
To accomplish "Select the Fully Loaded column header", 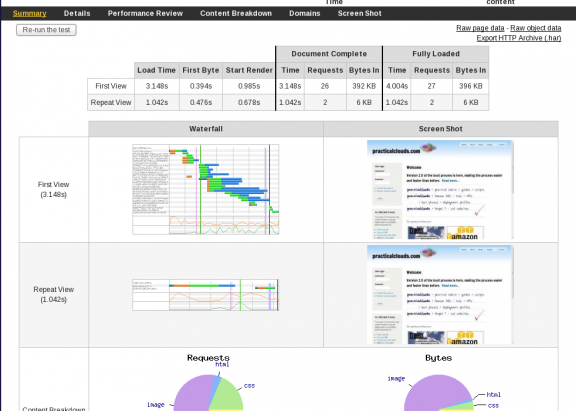I will pyautogui.click(x=436, y=54).
